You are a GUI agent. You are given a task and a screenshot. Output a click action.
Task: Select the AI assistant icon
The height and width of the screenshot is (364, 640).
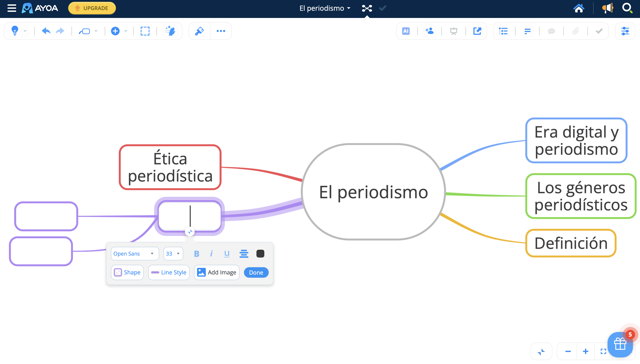(x=405, y=31)
